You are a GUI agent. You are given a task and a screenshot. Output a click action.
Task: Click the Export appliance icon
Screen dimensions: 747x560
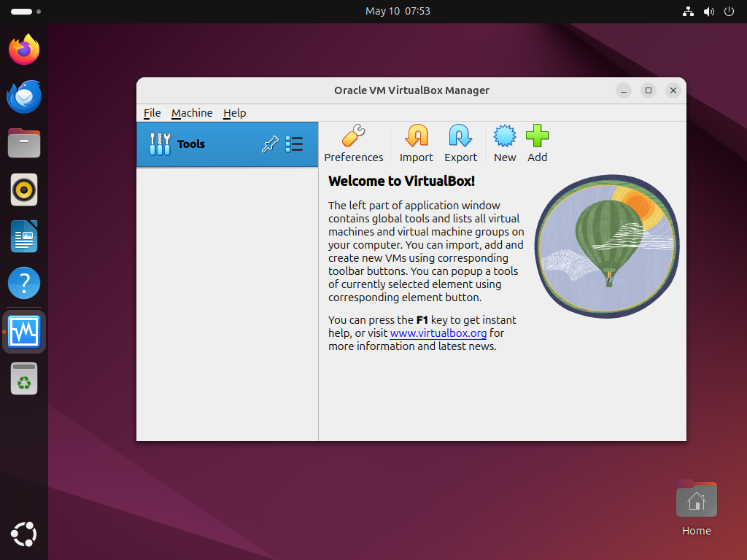tap(460, 144)
